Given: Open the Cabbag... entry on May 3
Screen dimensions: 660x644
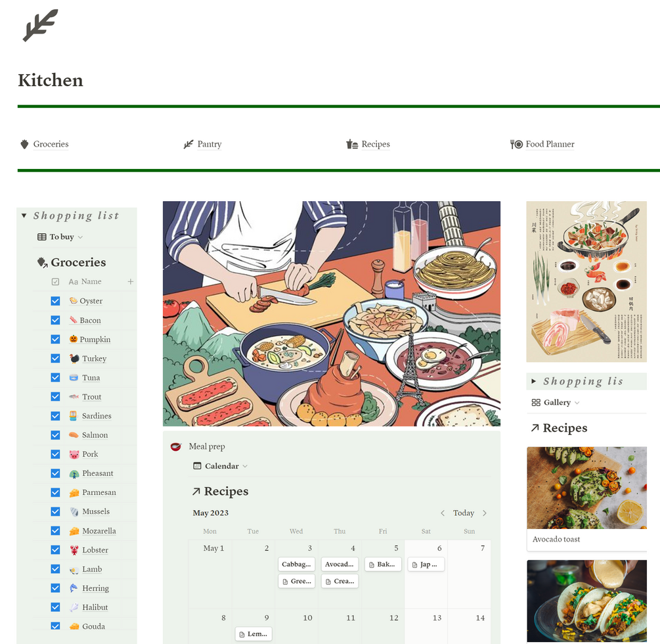Looking at the screenshot, I should click(296, 564).
